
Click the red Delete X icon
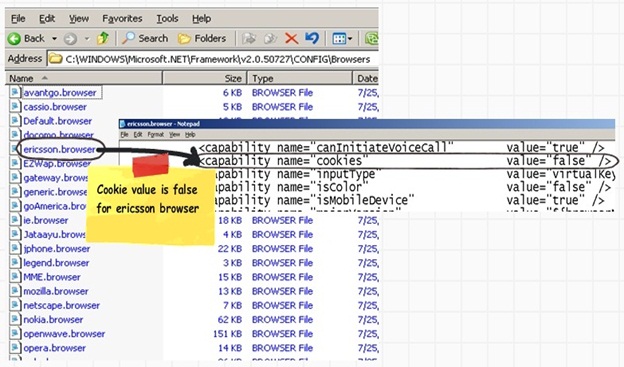(x=291, y=39)
